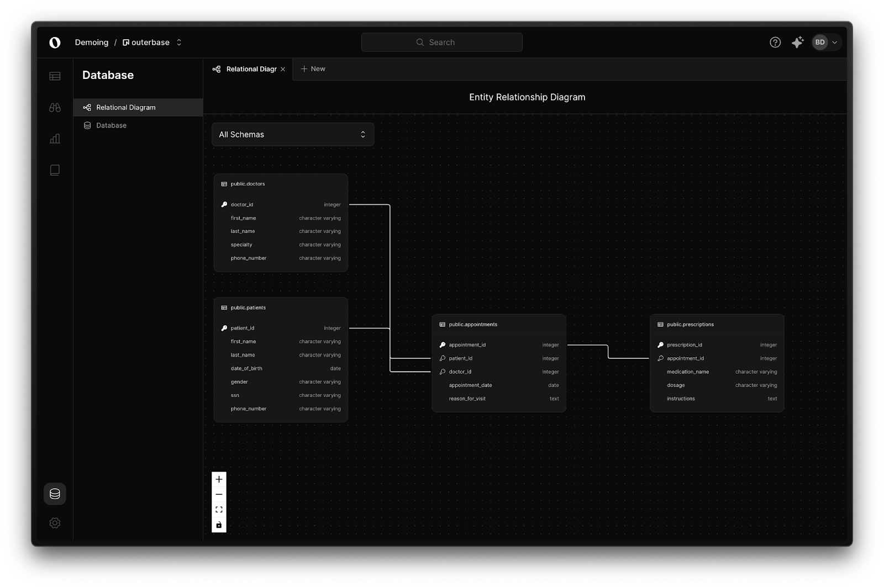
Task: Open the help question mark icon
Action: point(775,43)
